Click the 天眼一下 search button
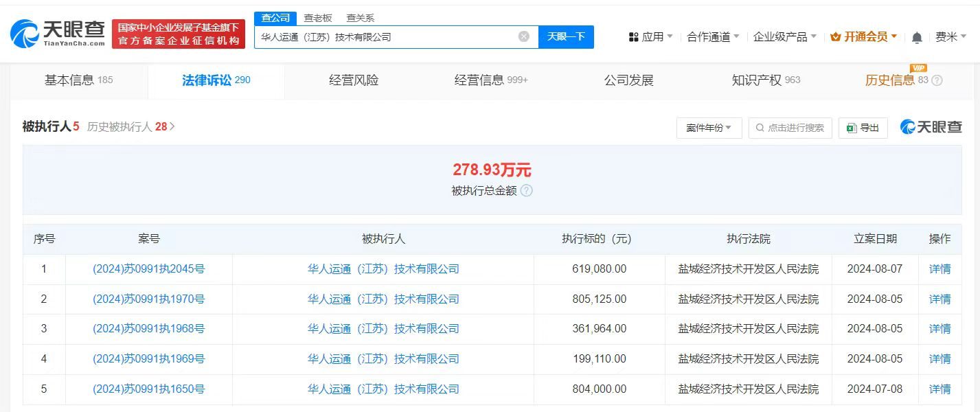The height and width of the screenshot is (412, 980). [x=566, y=37]
